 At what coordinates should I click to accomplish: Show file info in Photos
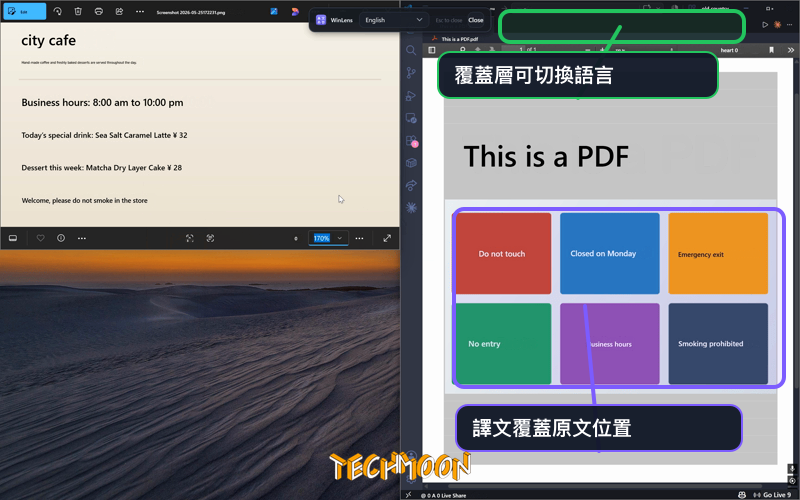coord(61,238)
